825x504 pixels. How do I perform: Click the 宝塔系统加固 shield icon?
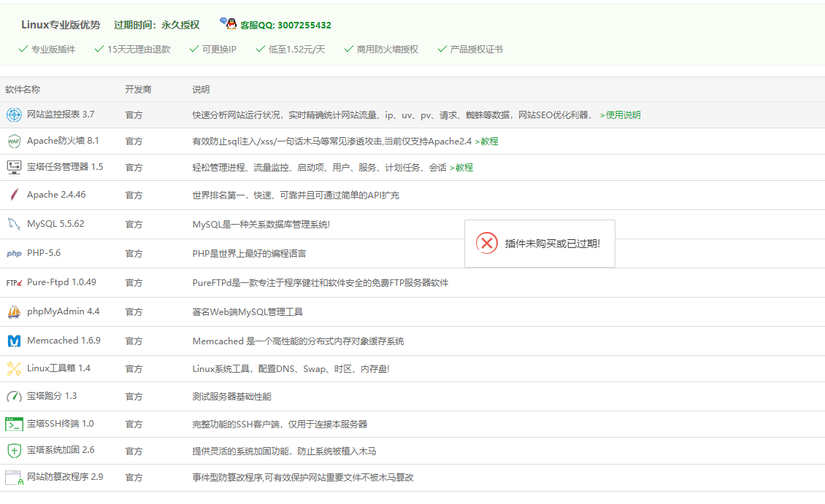[14, 451]
